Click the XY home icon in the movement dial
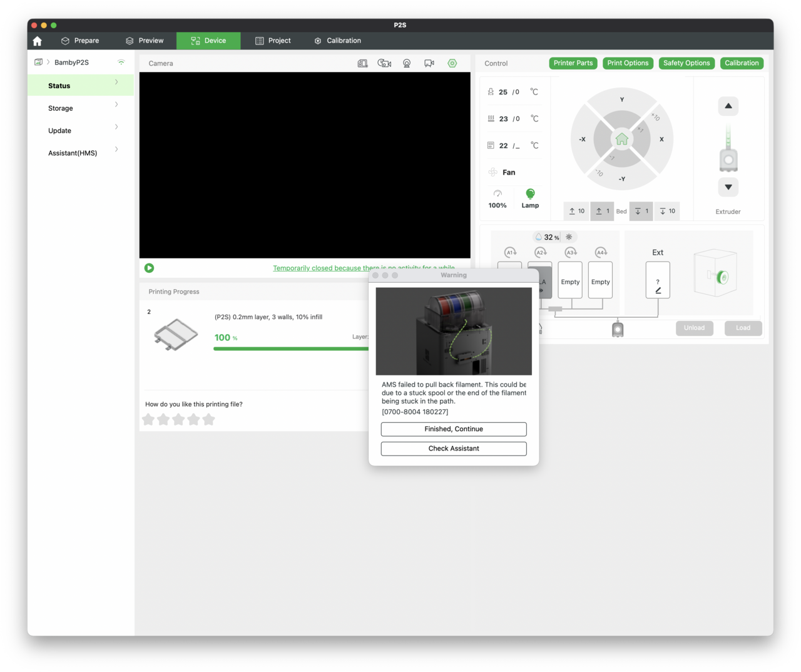The height and width of the screenshot is (672, 801). tap(621, 139)
